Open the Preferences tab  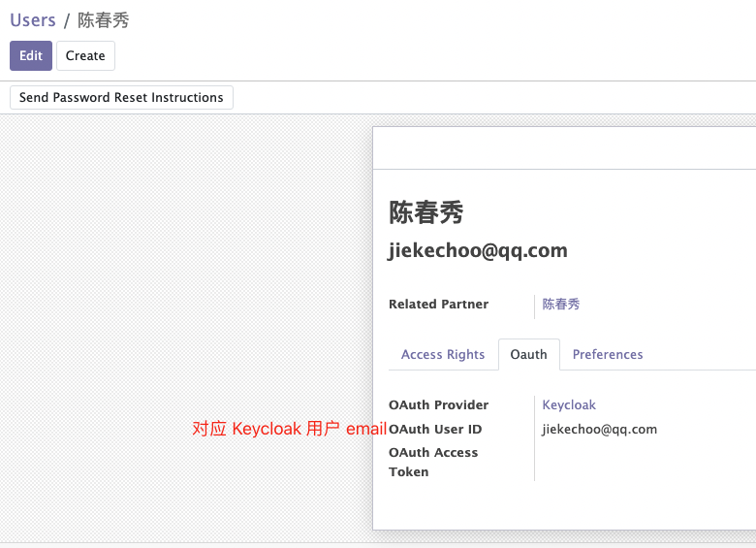608,354
